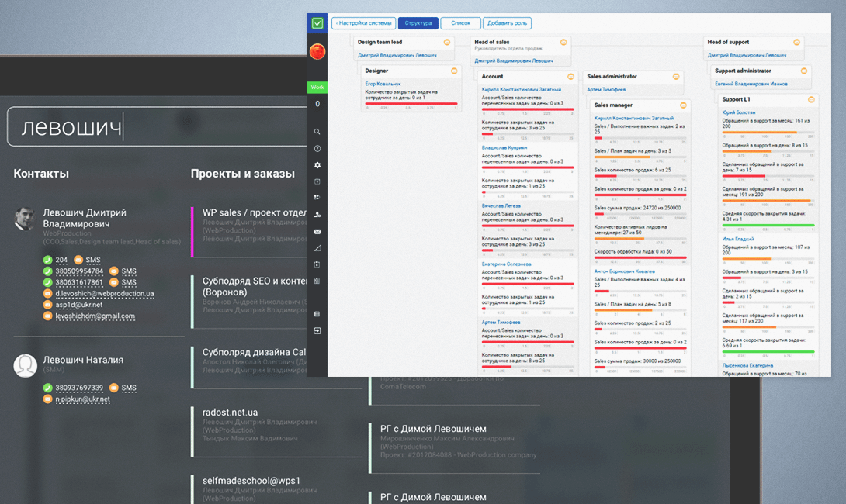
Task: Click the orange icon on Design team lead card
Action: pos(447,42)
